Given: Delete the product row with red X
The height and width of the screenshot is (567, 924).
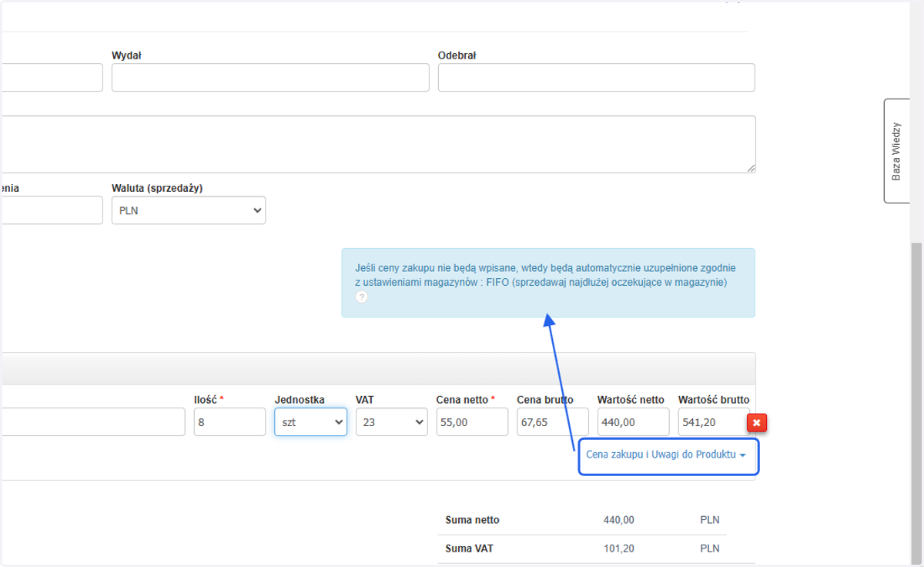Looking at the screenshot, I should (x=757, y=423).
